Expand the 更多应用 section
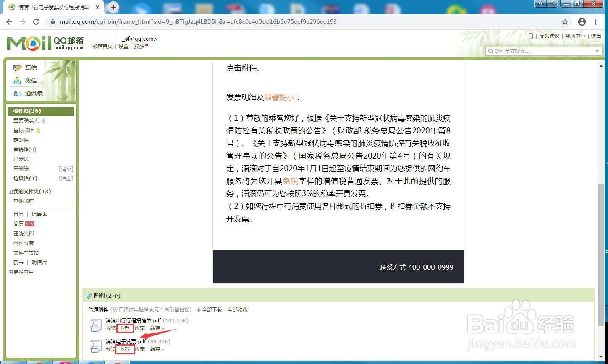 click(10, 272)
